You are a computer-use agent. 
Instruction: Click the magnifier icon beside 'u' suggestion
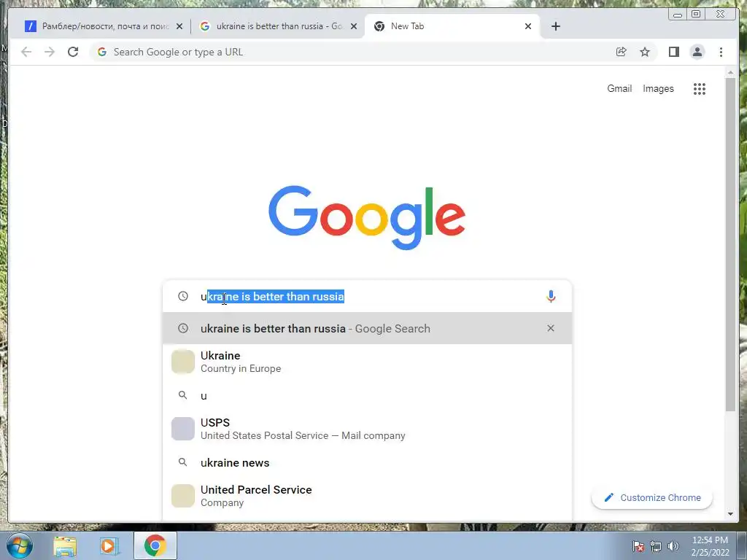182,394
